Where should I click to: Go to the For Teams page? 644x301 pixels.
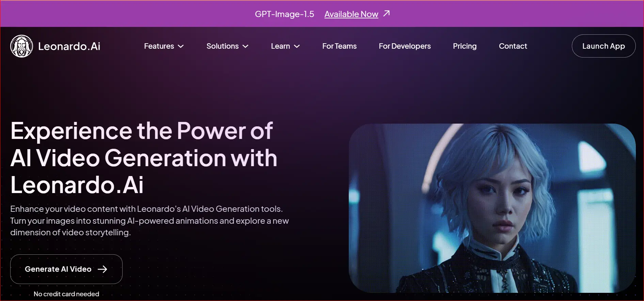tap(340, 46)
